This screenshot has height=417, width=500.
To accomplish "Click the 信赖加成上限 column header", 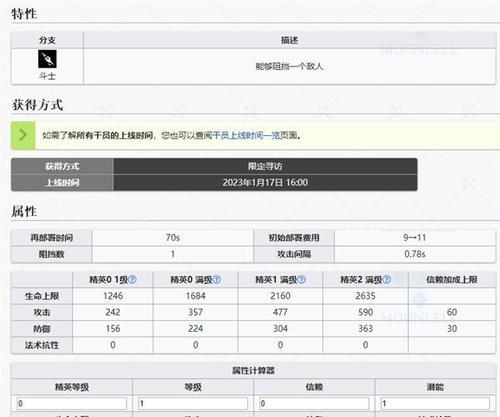I will 452,279.
